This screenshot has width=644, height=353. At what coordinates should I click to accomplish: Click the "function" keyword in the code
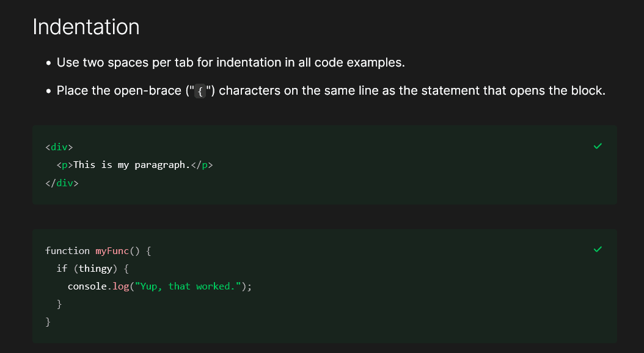[x=67, y=251]
